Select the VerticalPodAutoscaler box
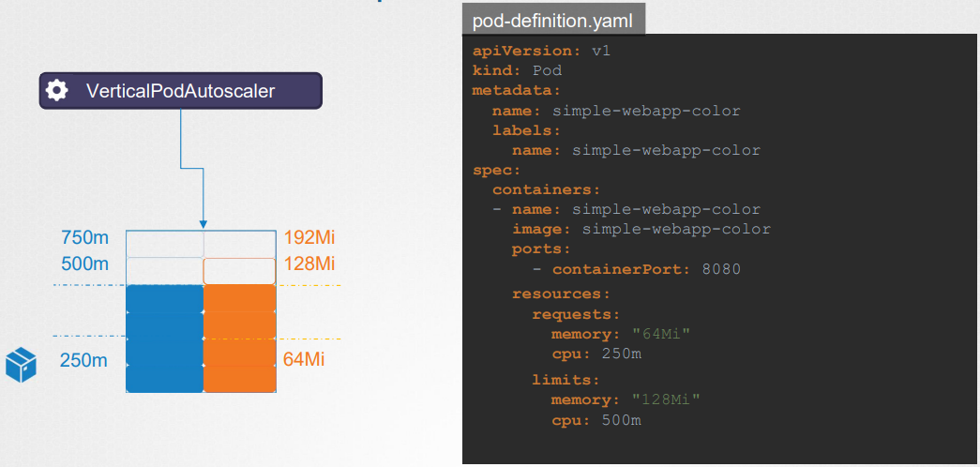Viewport: 980px width, 467px height. 181,91
